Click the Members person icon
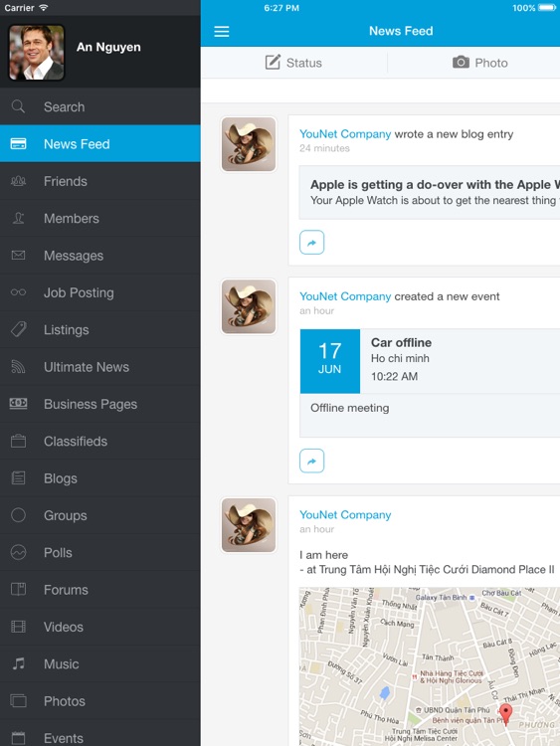The width and height of the screenshot is (560, 746). click(18, 218)
